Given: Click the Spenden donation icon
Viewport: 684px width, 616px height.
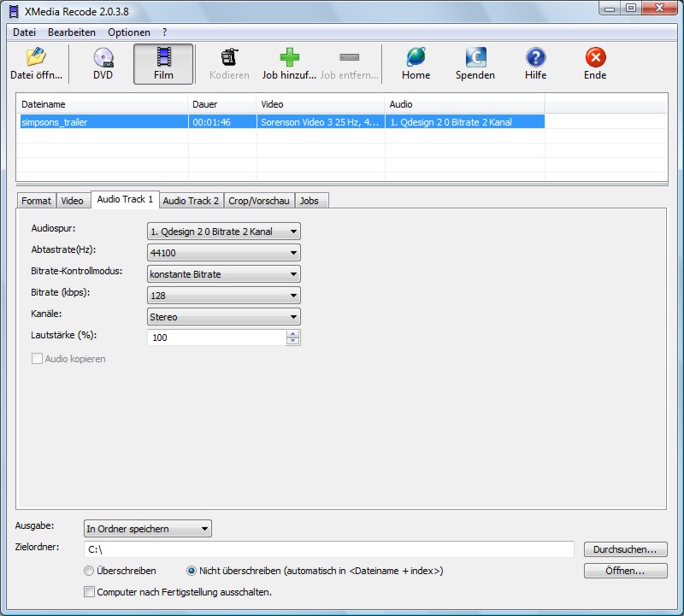Looking at the screenshot, I should (x=475, y=58).
